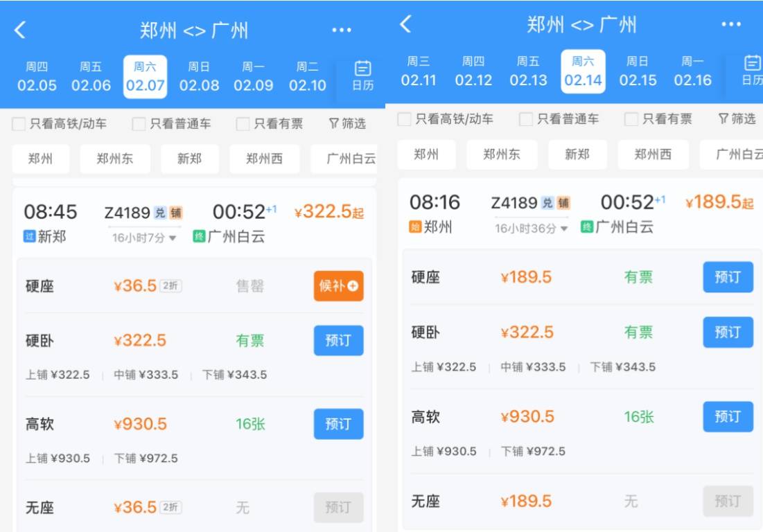Tap the 铺 badge on the 08:16 train
Image resolution: width=763 pixels, height=532 pixels.
click(563, 203)
